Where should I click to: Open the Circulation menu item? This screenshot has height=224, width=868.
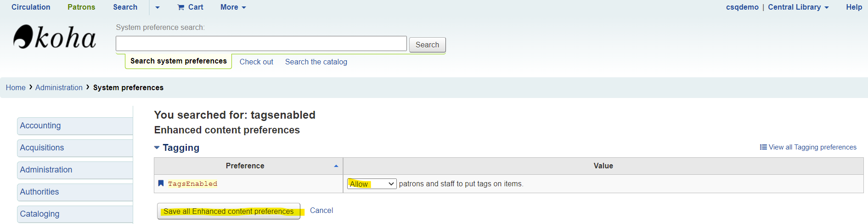point(31,7)
